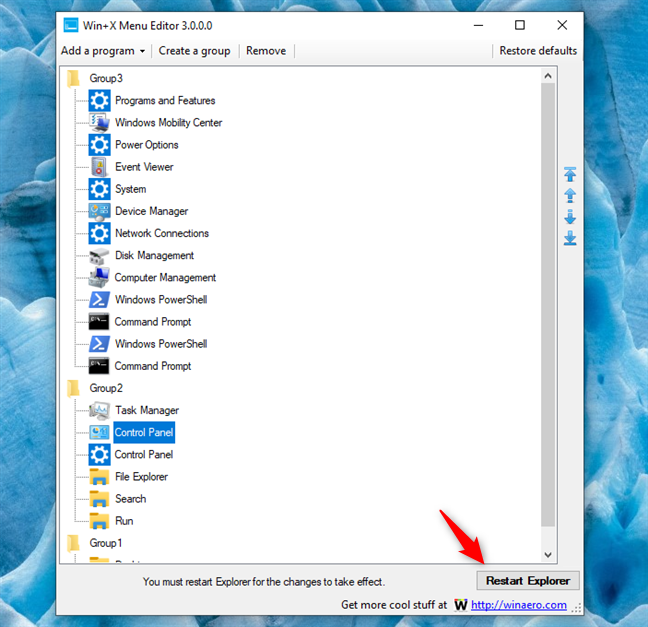This screenshot has width=648, height=627.
Task: Select the second Windows PowerShell entry text
Action: coord(161,344)
